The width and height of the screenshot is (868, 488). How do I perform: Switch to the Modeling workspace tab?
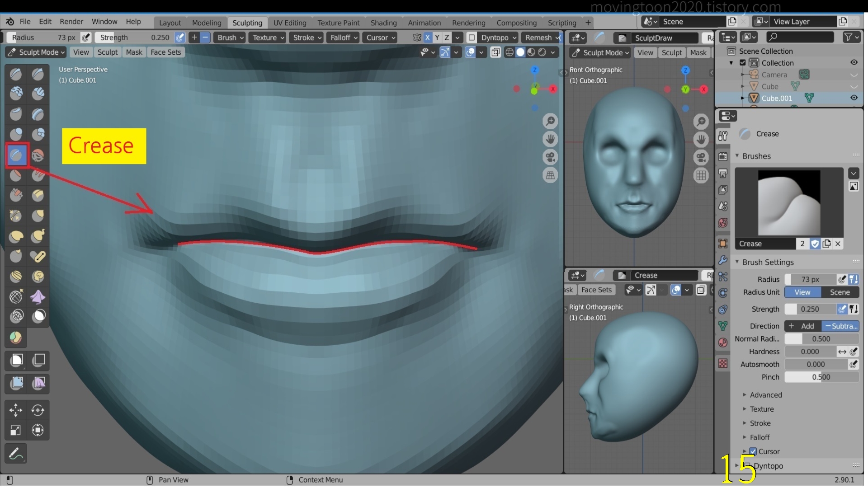[x=207, y=23]
